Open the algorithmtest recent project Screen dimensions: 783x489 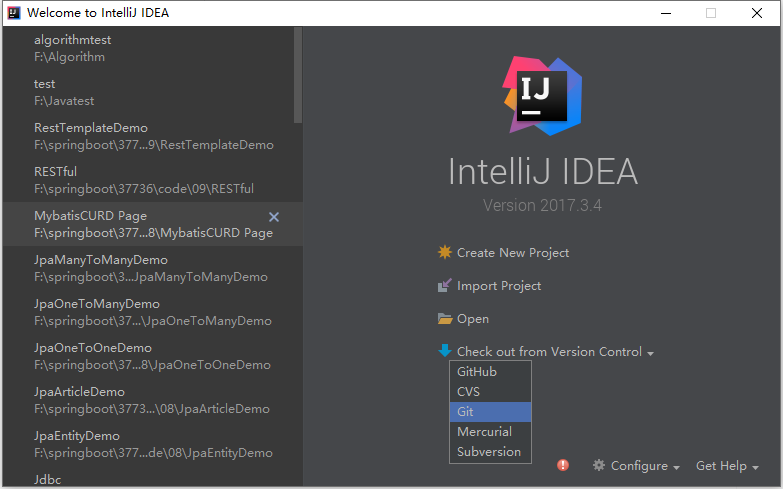coord(152,48)
